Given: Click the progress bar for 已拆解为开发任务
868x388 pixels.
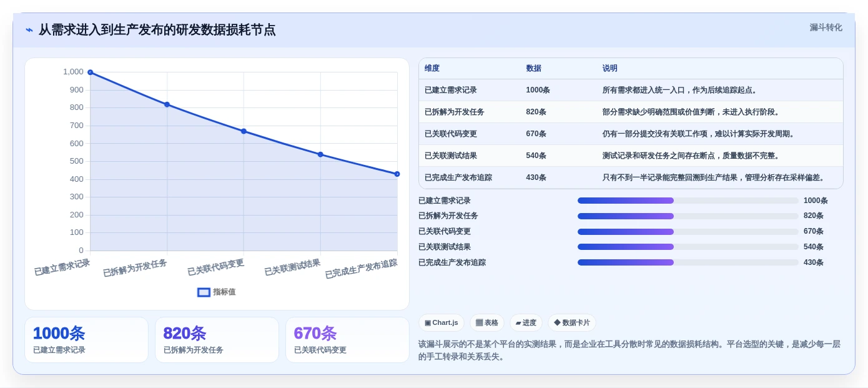Looking at the screenshot, I should (x=688, y=216).
